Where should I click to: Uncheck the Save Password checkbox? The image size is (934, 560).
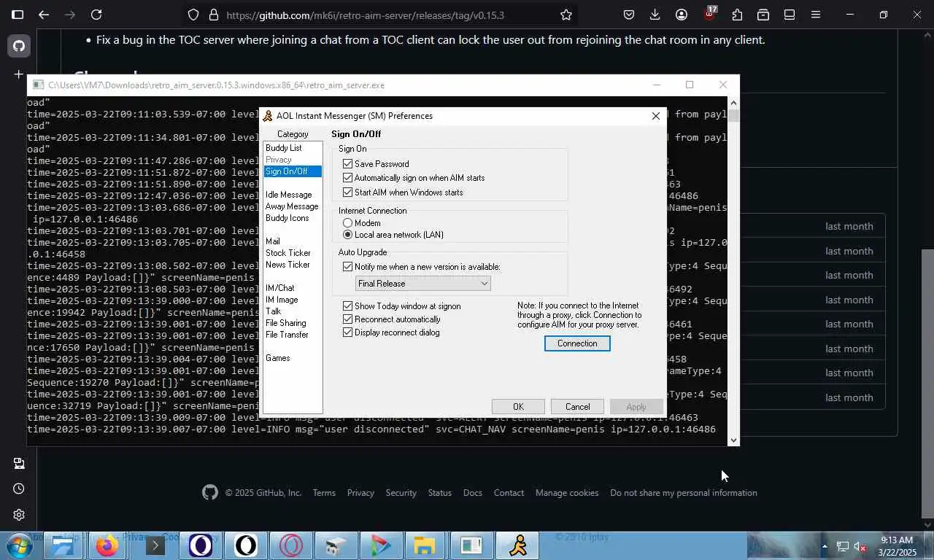click(347, 164)
